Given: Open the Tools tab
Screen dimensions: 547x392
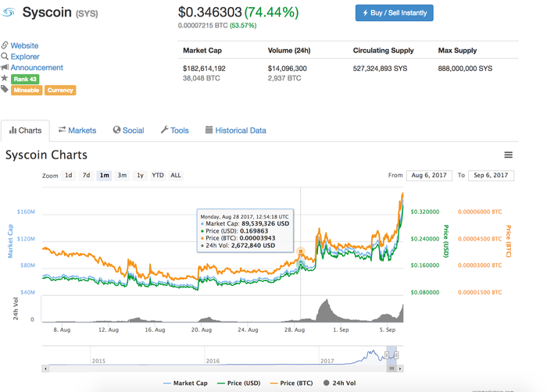Looking at the screenshot, I should [x=175, y=130].
